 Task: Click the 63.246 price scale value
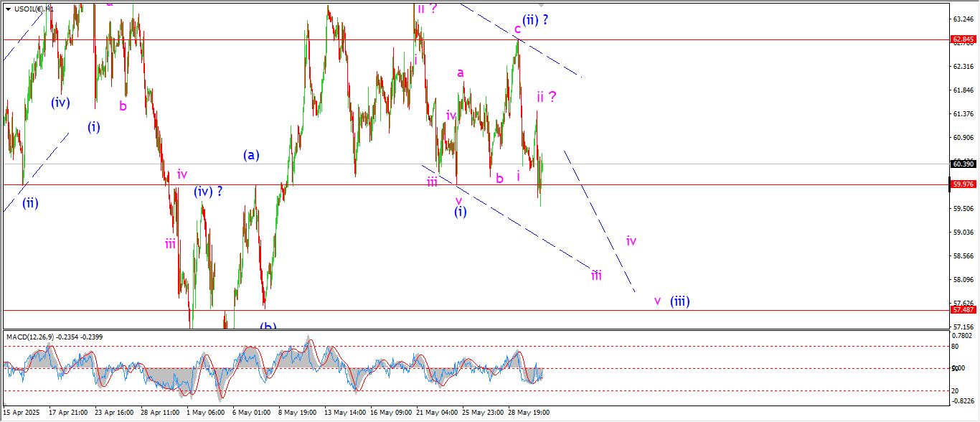tap(962, 19)
